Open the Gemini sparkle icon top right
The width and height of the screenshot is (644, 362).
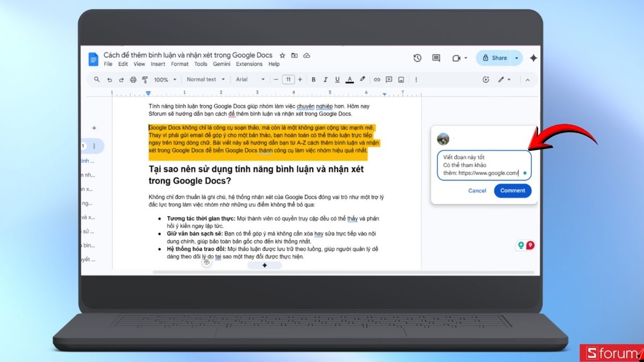[x=533, y=58]
